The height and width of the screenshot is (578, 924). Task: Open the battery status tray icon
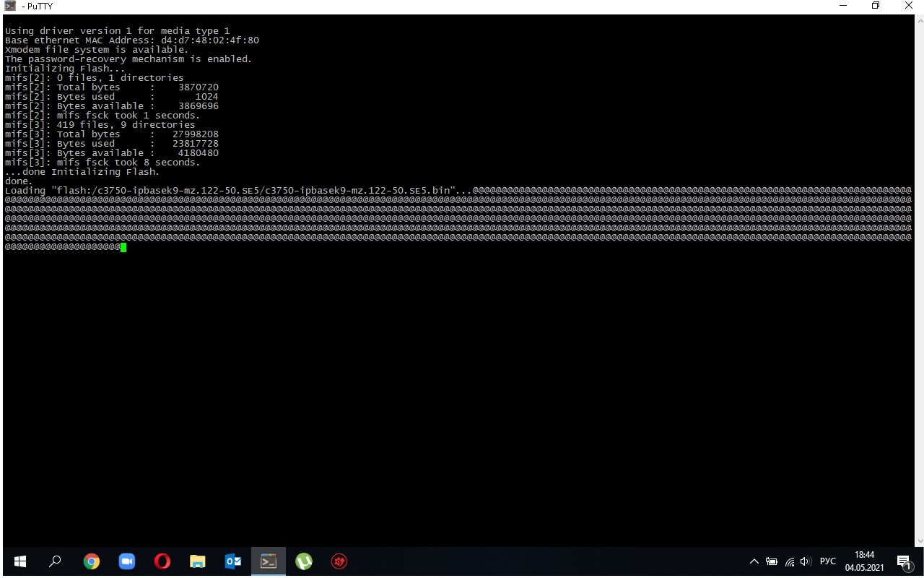pyautogui.click(x=772, y=561)
